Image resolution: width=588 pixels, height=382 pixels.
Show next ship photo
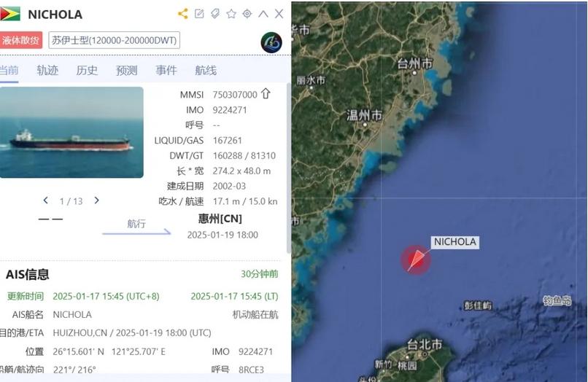96,200
